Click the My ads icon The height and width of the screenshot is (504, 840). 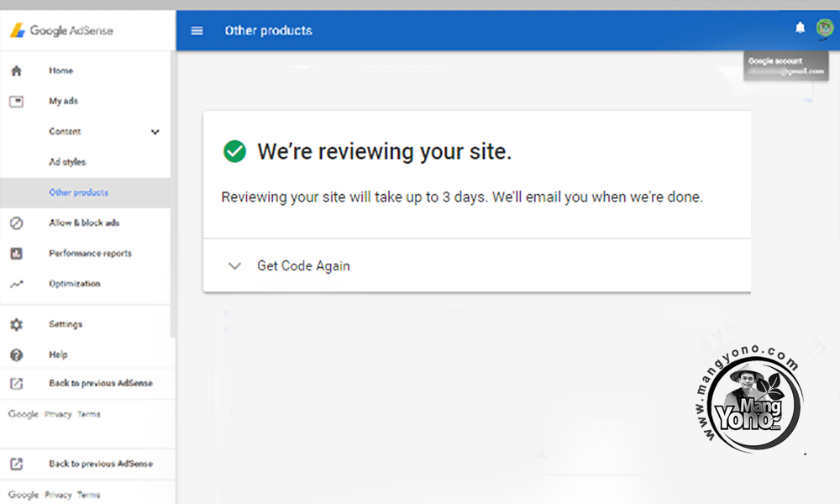click(x=16, y=102)
